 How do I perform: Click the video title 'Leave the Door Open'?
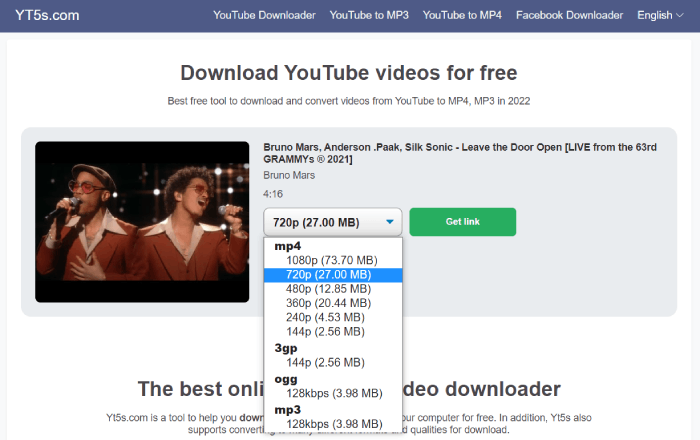460,153
